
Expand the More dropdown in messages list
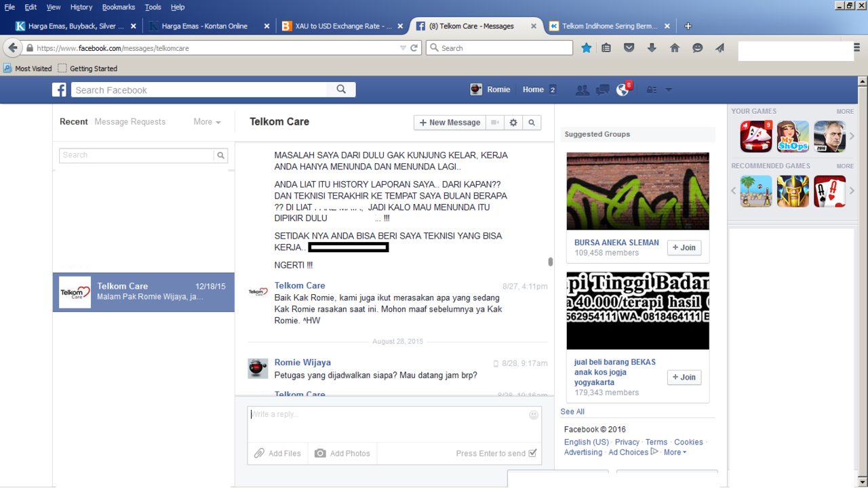(x=207, y=122)
